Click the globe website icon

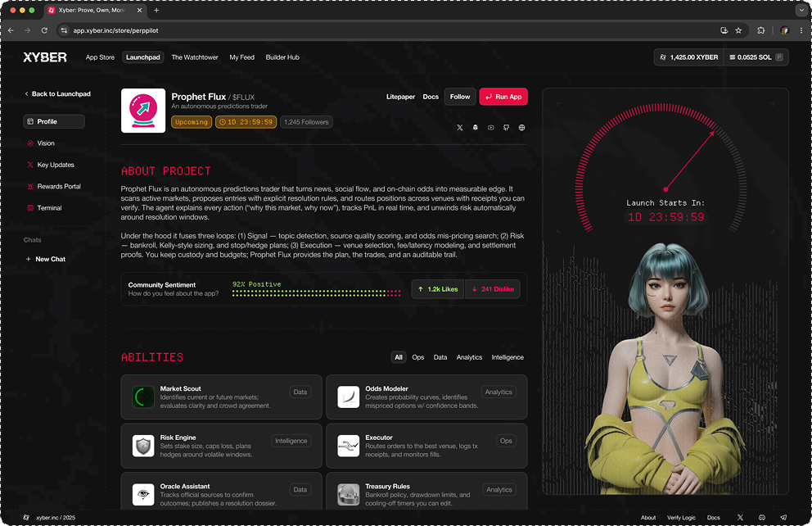point(521,128)
